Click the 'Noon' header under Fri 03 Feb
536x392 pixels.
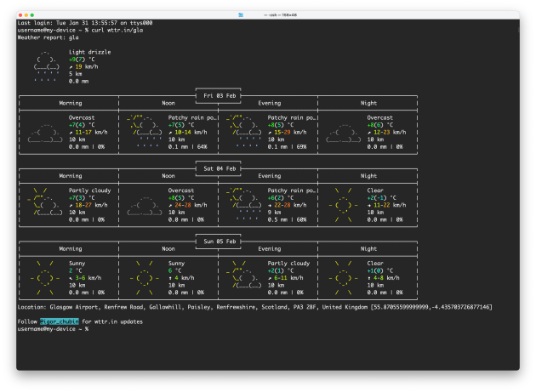pyautogui.click(x=168, y=103)
